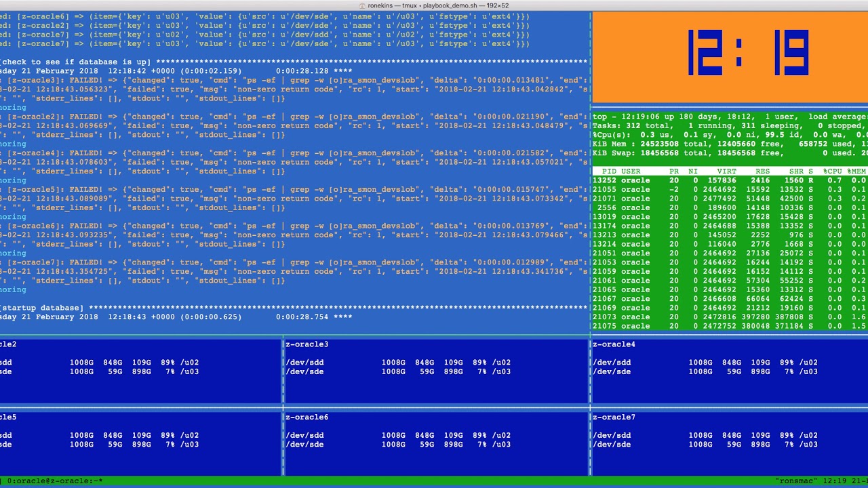Click the '12:18:42 +0000 (0:00:02.159)' timestamp line
Image resolution: width=868 pixels, height=488 pixels.
pyautogui.click(x=176, y=71)
